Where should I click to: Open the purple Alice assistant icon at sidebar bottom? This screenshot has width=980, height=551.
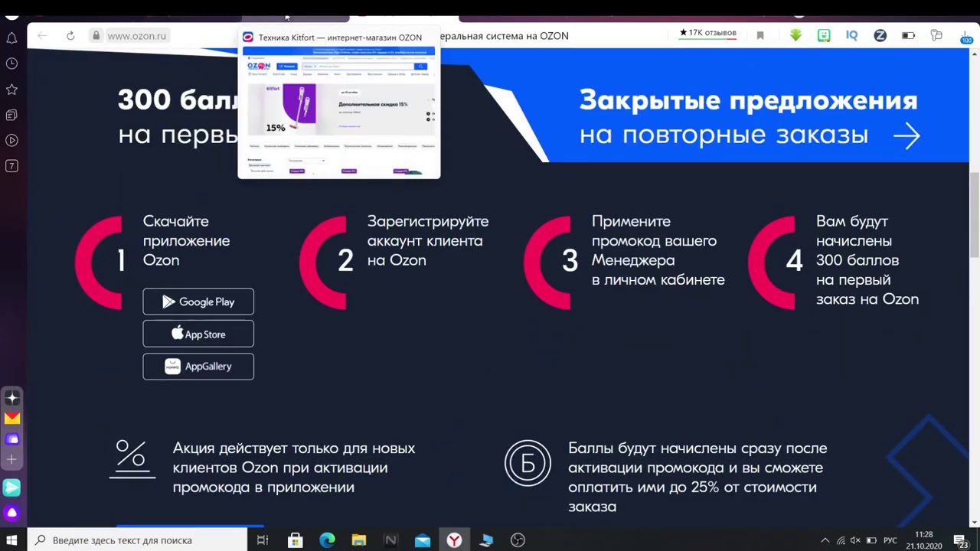[11, 513]
